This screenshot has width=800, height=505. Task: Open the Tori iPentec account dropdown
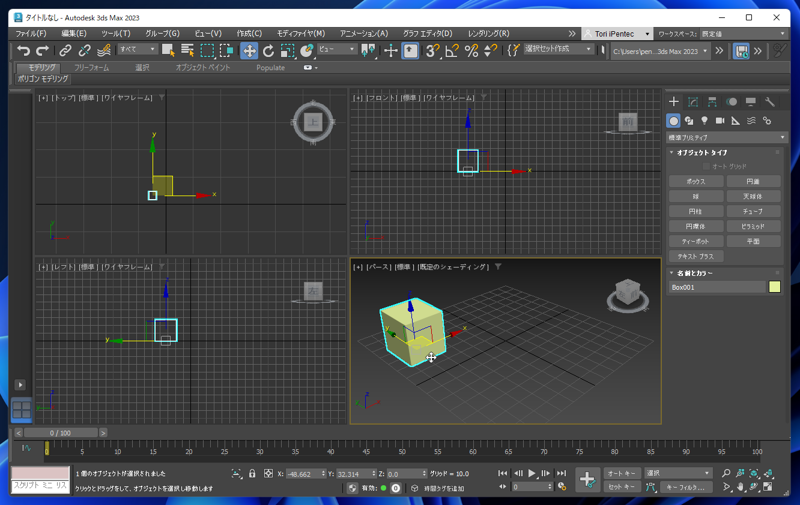617,34
